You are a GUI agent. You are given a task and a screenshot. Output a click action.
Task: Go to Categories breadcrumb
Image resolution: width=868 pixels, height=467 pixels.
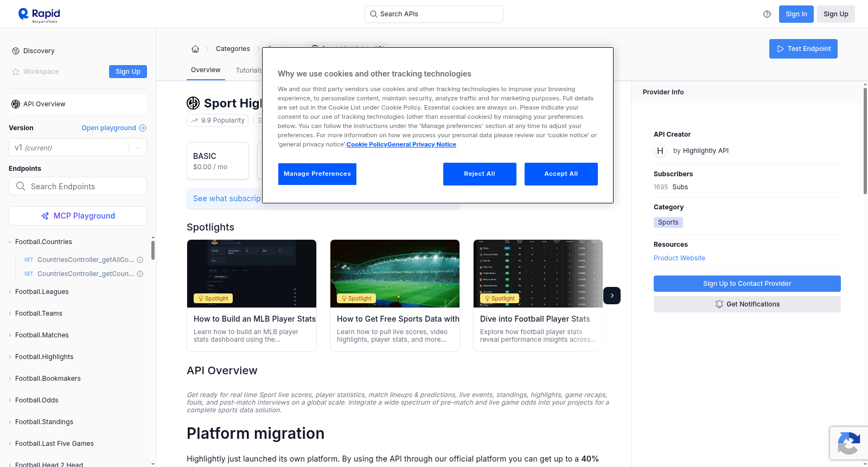pyautogui.click(x=233, y=49)
